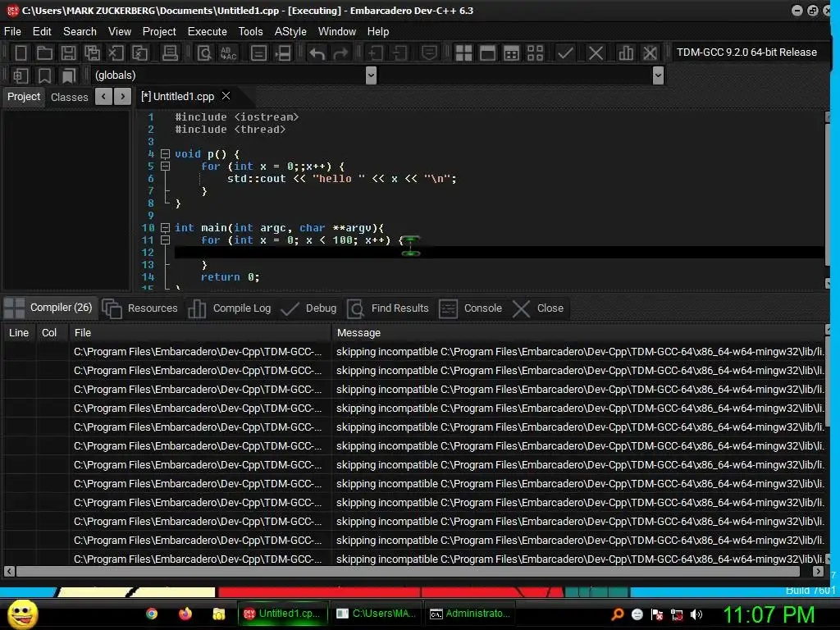Open Chrome from the taskbar
The height and width of the screenshot is (630, 840).
point(152,614)
